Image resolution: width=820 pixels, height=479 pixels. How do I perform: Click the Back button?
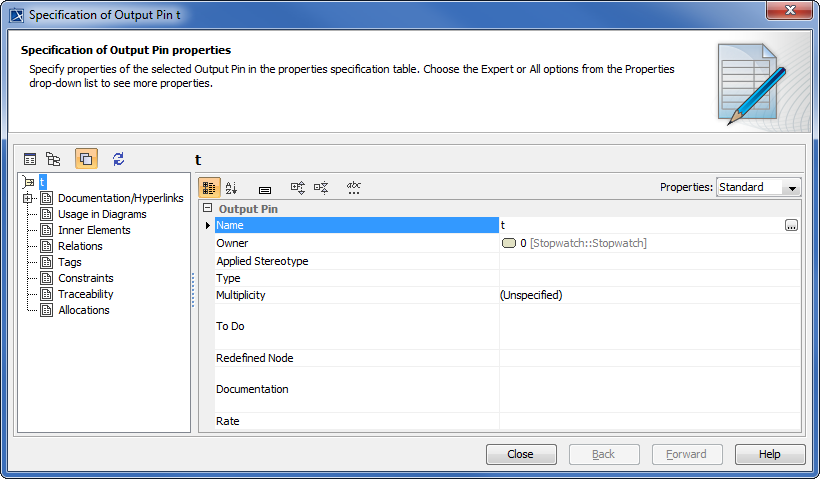(x=604, y=454)
